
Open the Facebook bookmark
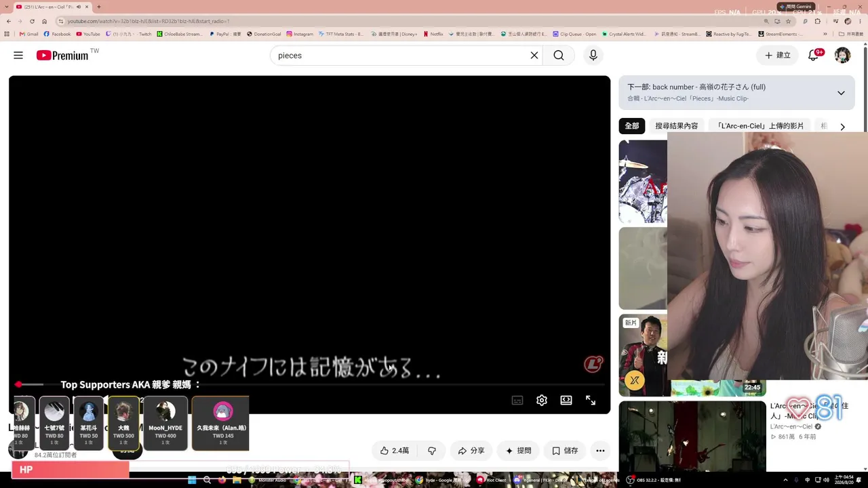tap(58, 34)
